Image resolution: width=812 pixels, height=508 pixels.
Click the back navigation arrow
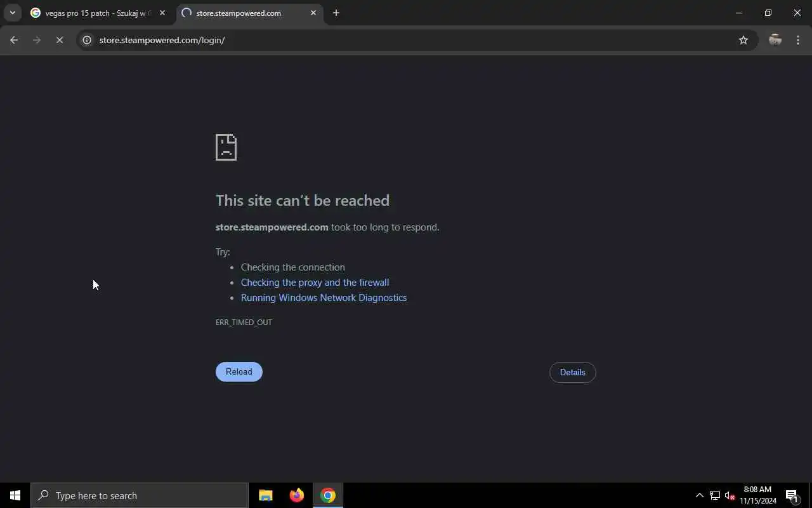tap(14, 40)
